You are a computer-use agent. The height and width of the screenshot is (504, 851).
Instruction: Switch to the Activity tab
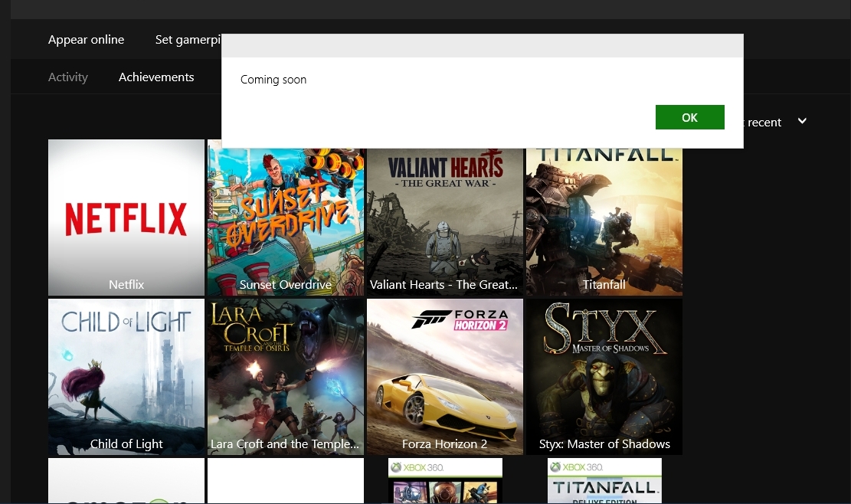point(68,77)
